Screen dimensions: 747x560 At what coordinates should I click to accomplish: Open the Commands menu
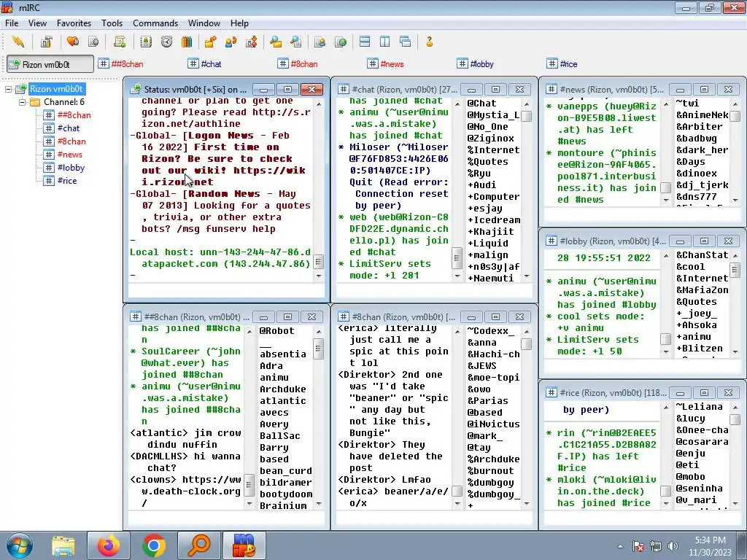(x=155, y=23)
